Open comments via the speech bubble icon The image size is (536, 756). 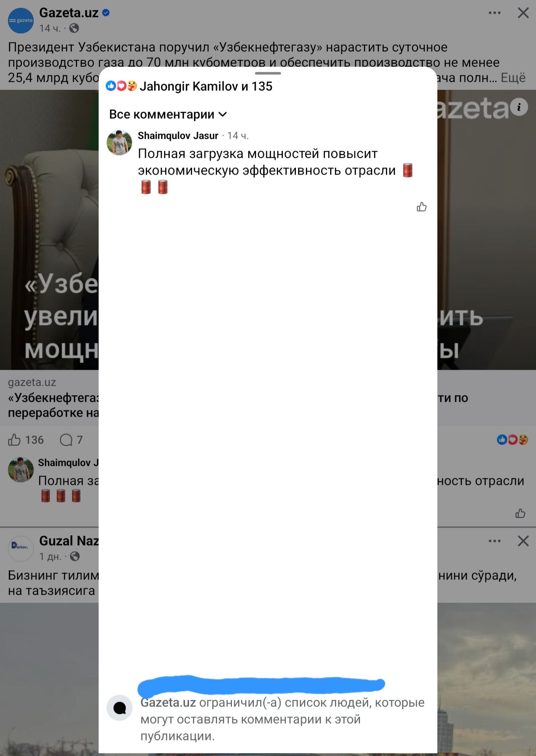pos(66,440)
